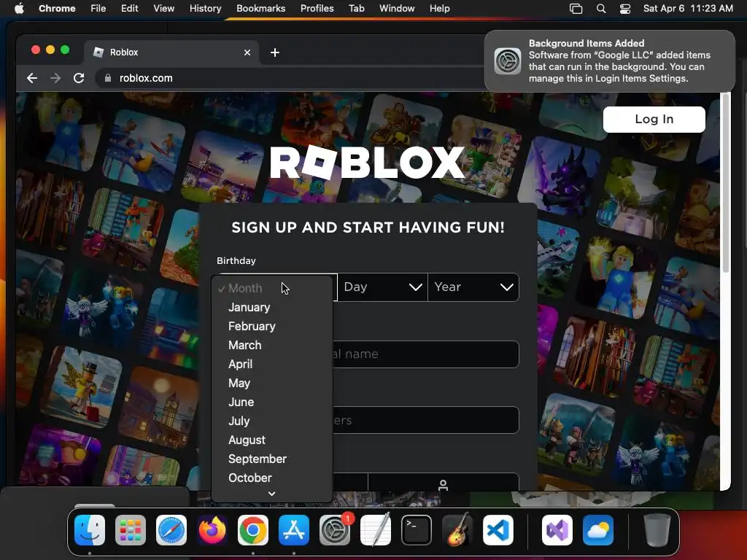The image size is (747, 560).
Task: Open Chrome's File menu
Action: point(98,8)
